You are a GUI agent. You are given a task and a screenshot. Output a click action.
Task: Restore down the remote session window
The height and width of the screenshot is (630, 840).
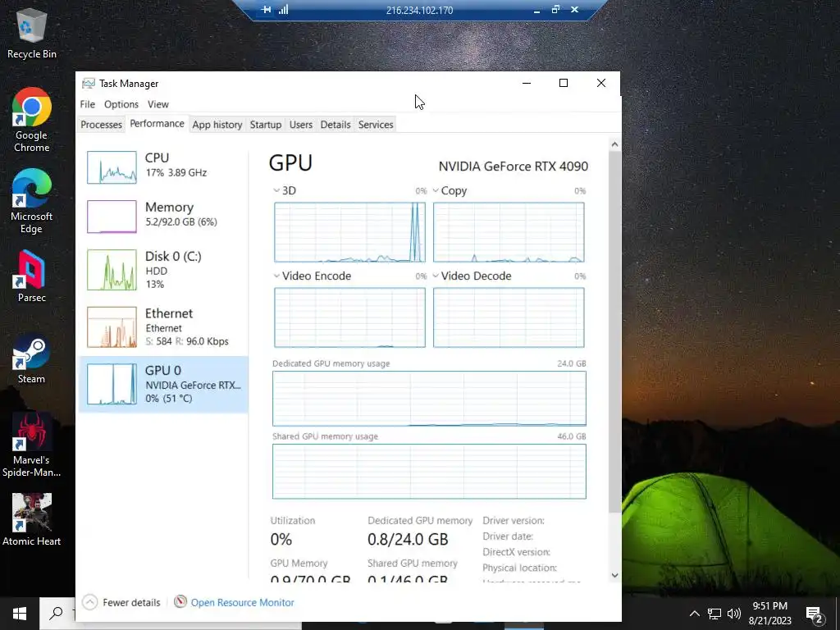pos(555,10)
